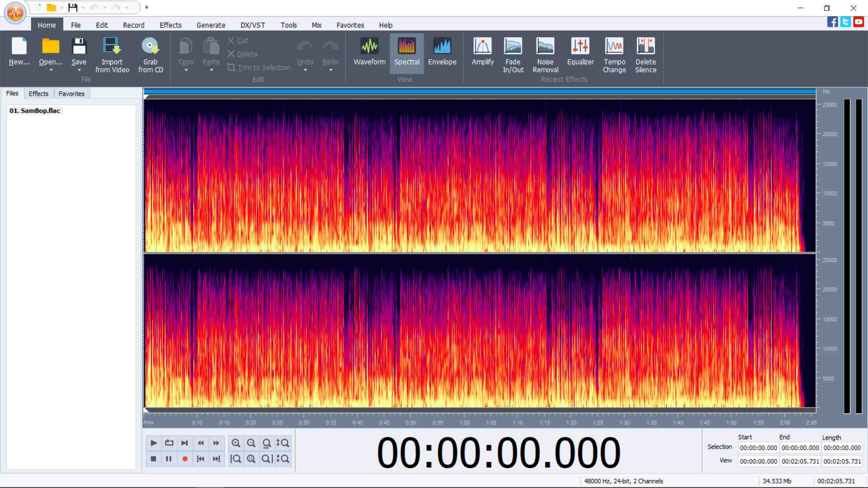Open the Effects ribbon tab
This screenshot has height=488, width=868.
(170, 25)
